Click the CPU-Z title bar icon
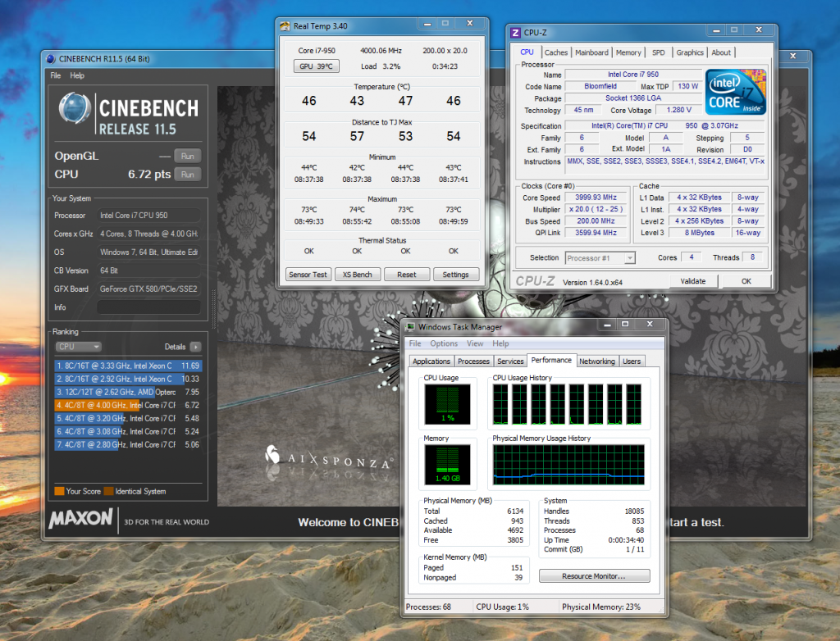The image size is (840, 641). pyautogui.click(x=515, y=33)
